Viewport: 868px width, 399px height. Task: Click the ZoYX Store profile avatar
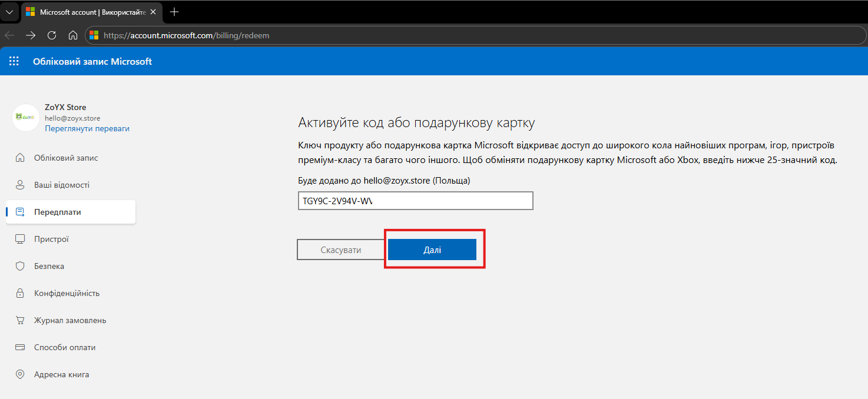click(x=26, y=118)
